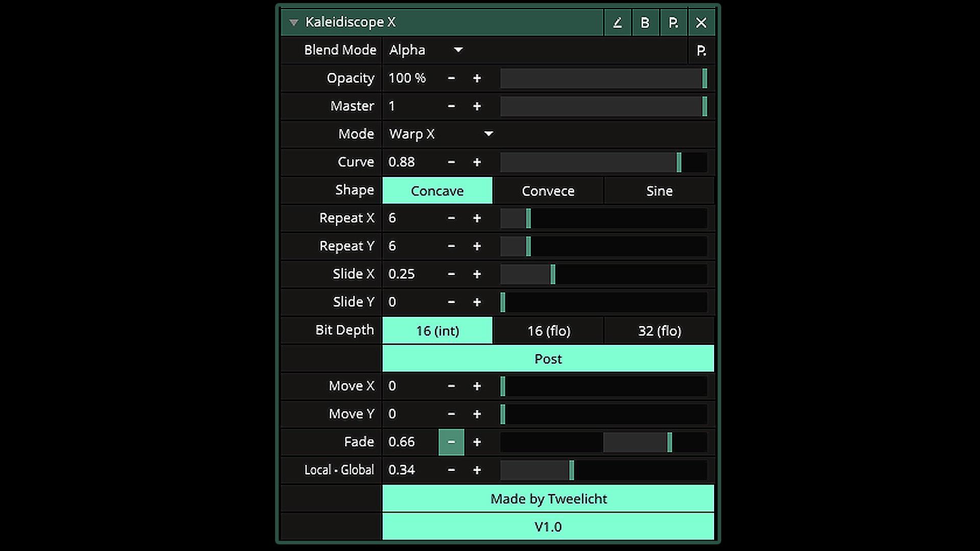This screenshot has width=980, height=551.
Task: Increase Opacity with the plus button
Action: pyautogui.click(x=477, y=79)
